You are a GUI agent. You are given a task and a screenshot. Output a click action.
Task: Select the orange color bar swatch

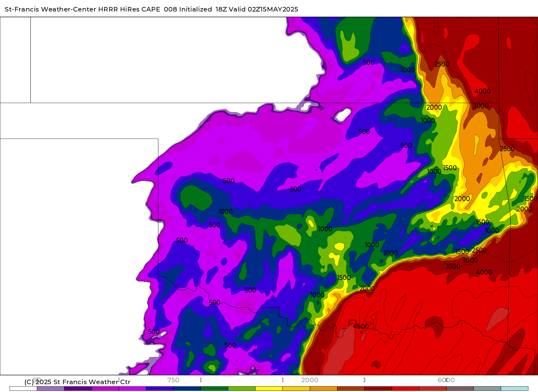pos(324,388)
